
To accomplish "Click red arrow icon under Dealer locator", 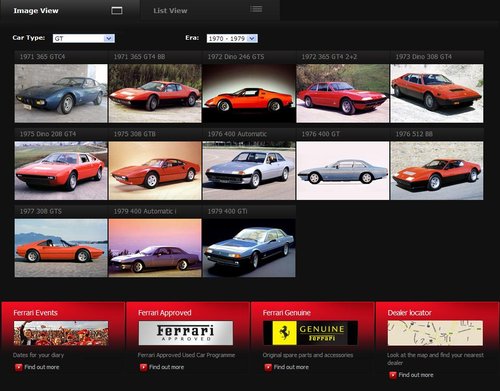I will [393, 375].
